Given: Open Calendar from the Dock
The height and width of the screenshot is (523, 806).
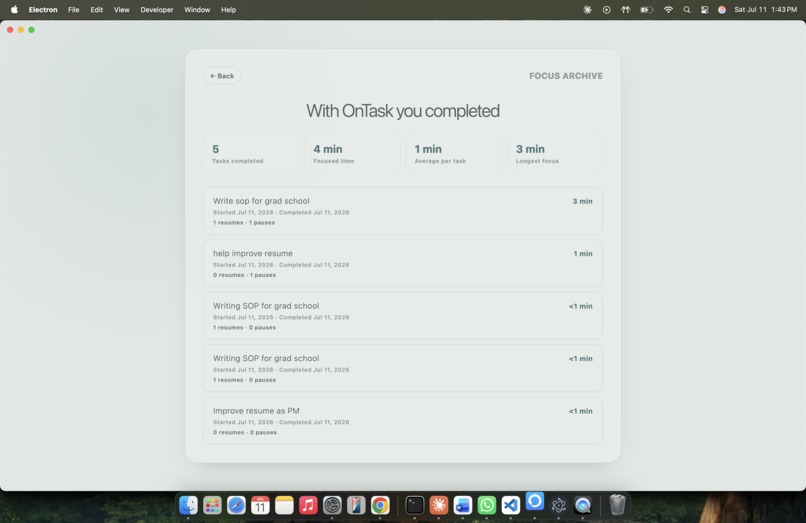Looking at the screenshot, I should [x=260, y=505].
